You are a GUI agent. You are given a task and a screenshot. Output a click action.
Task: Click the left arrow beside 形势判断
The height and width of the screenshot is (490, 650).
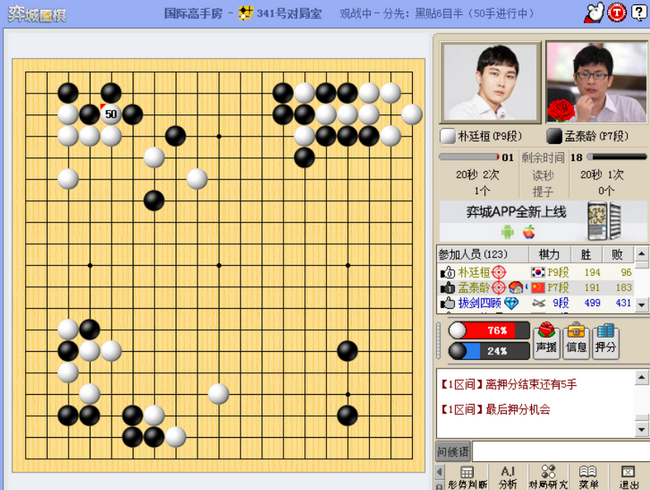pyautogui.click(x=439, y=472)
